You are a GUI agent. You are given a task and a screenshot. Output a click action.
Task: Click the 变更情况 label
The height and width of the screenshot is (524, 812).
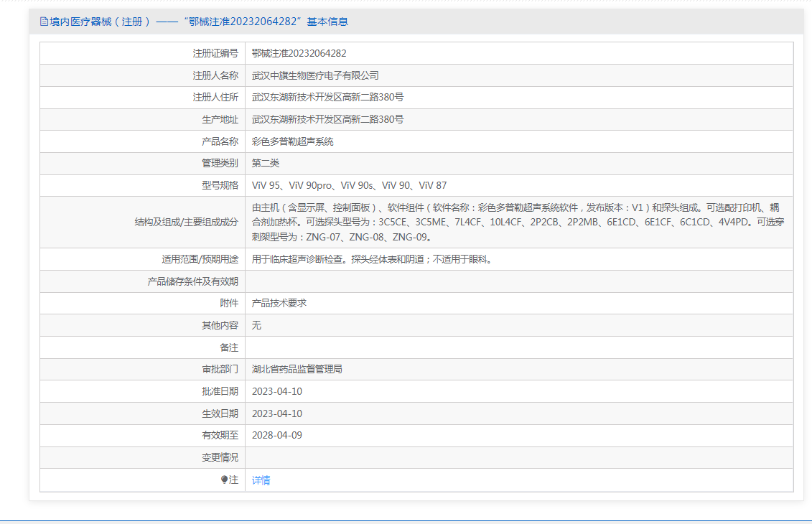[x=220, y=458]
